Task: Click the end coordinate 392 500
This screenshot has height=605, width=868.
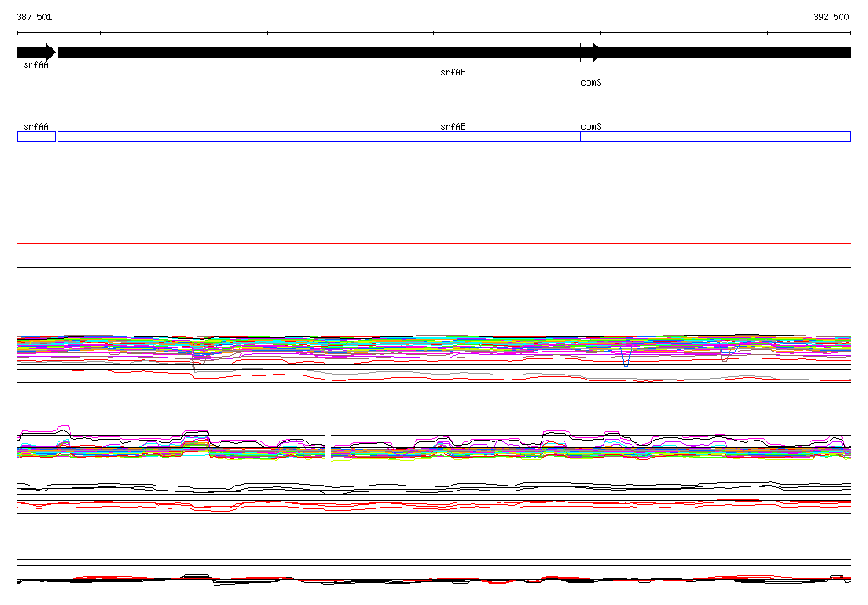Action: point(831,17)
